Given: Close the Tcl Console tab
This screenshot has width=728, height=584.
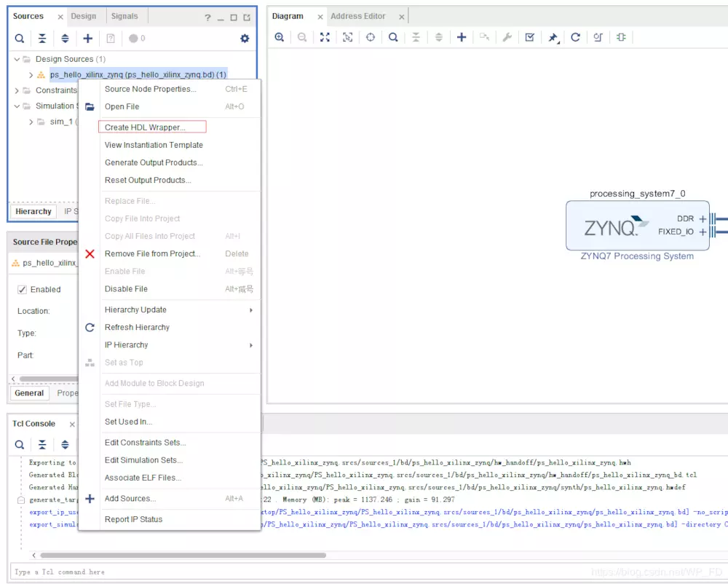Looking at the screenshot, I should point(72,425).
